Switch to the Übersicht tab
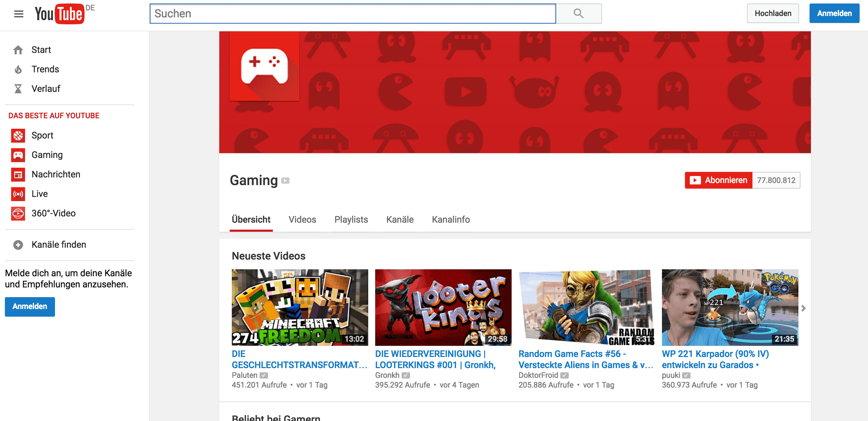This screenshot has height=421, width=868. [x=251, y=220]
